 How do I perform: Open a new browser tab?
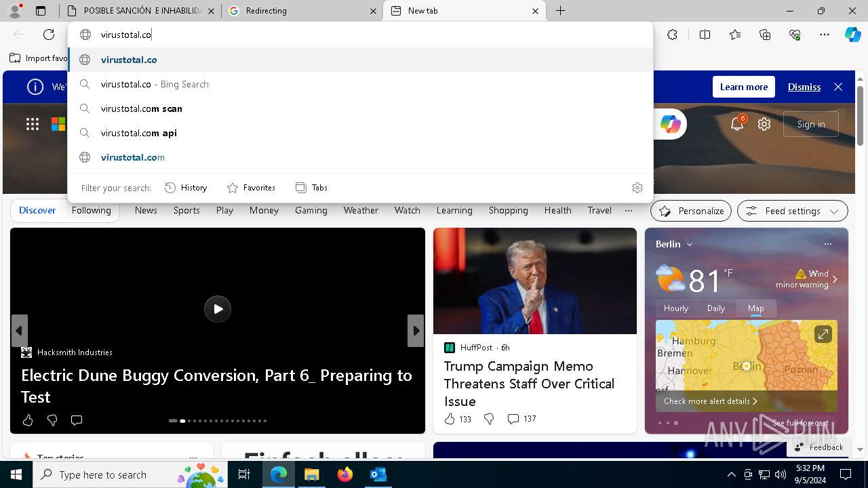561,11
